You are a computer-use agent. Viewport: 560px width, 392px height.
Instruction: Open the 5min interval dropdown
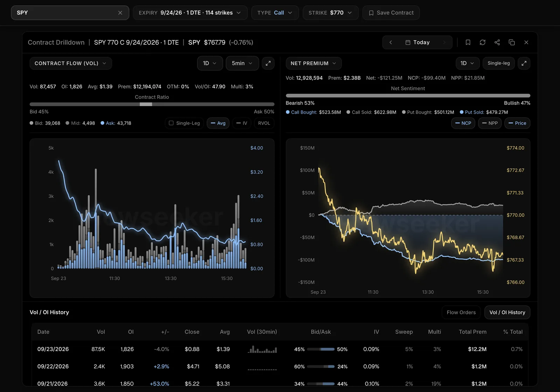242,63
